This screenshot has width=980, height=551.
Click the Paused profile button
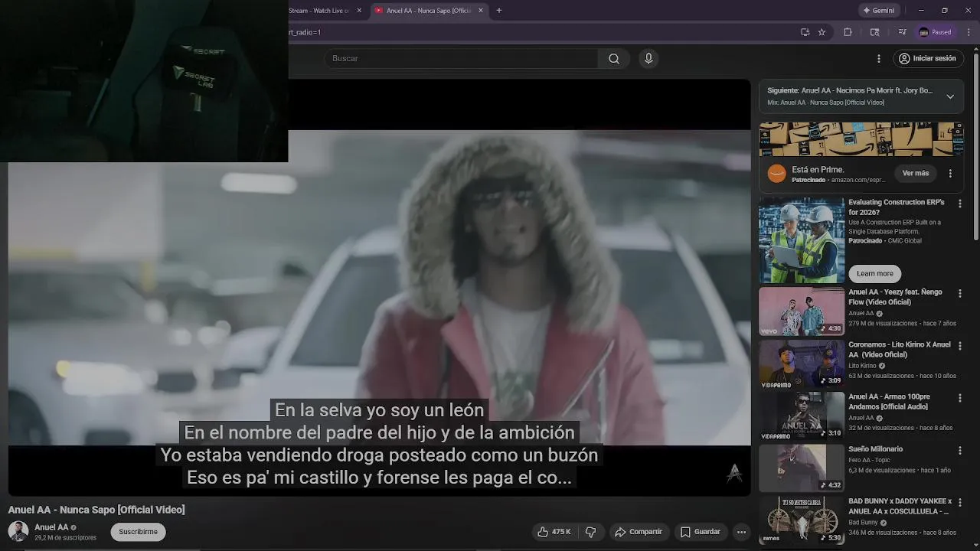[935, 32]
